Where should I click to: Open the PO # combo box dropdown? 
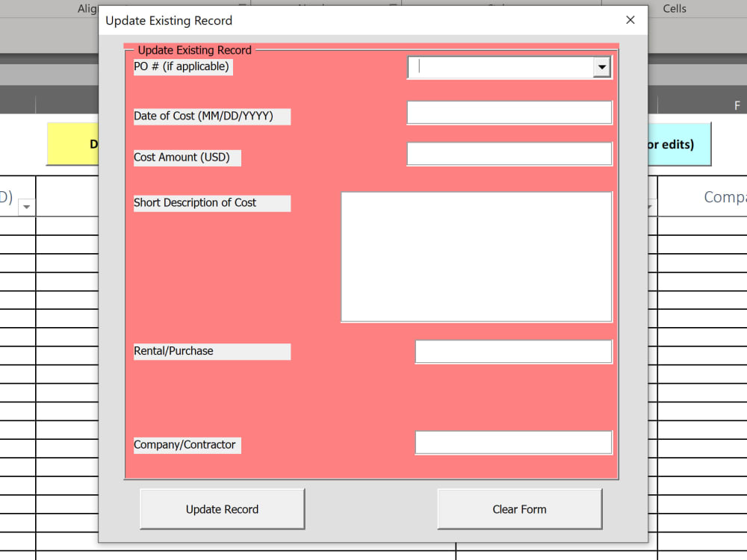(602, 67)
